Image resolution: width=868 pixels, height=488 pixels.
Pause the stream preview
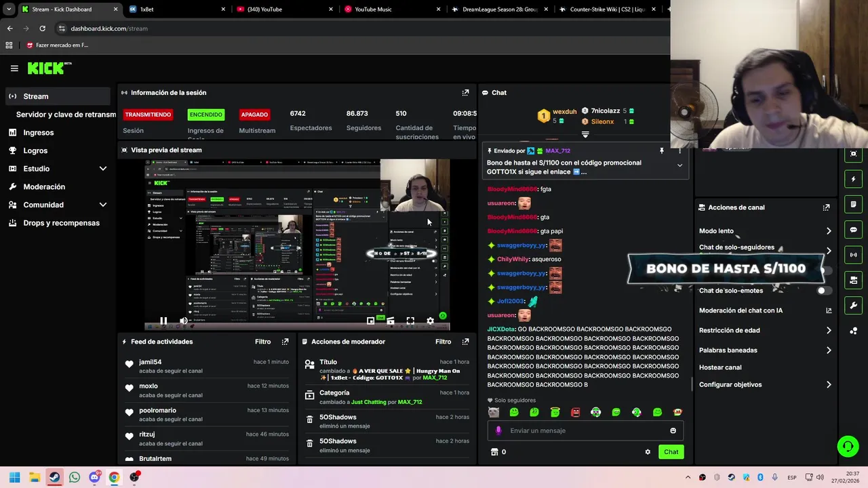(163, 321)
